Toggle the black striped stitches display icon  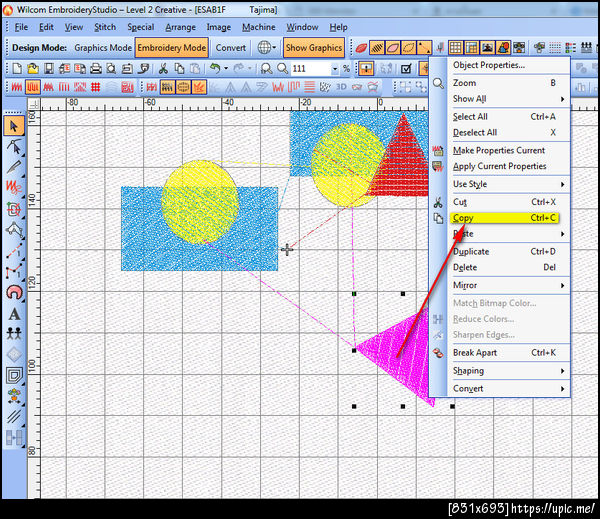(x=377, y=48)
